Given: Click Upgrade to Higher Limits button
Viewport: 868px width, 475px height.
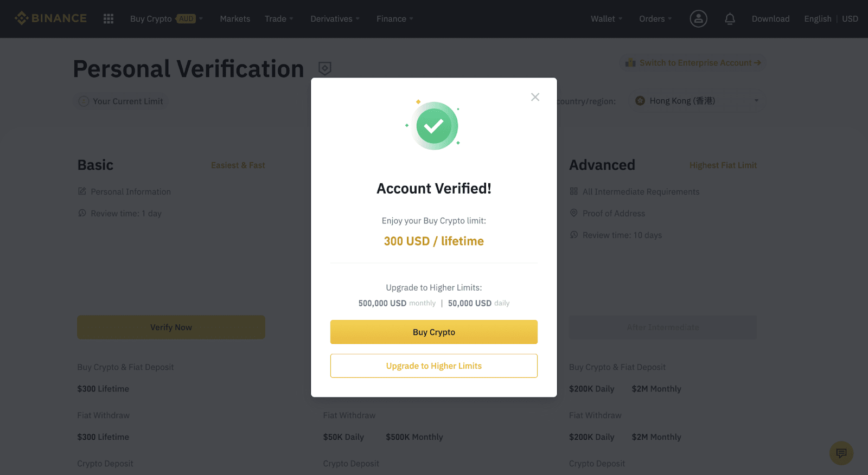Looking at the screenshot, I should click(434, 366).
